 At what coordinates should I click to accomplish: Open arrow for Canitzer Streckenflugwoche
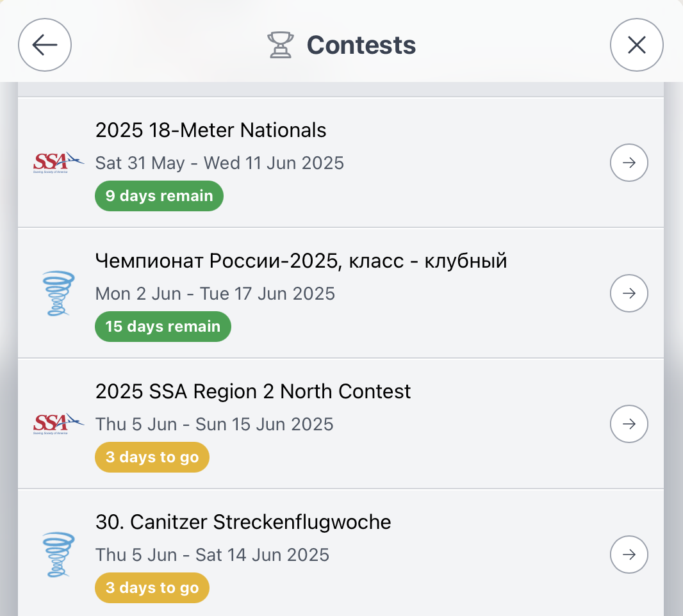[629, 555]
